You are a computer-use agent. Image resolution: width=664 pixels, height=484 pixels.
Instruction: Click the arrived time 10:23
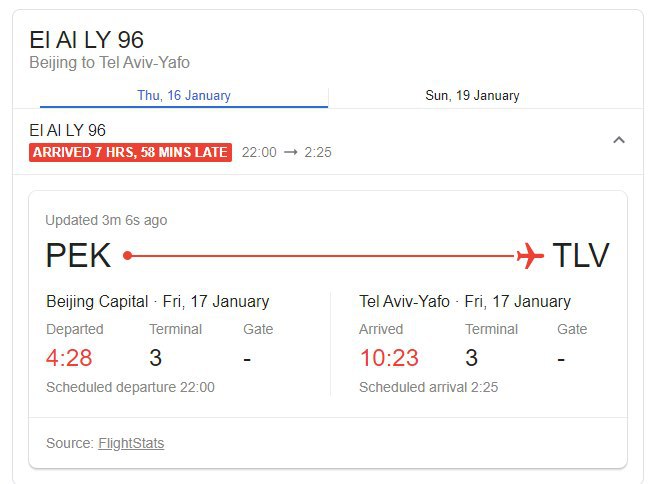pyautogui.click(x=389, y=358)
